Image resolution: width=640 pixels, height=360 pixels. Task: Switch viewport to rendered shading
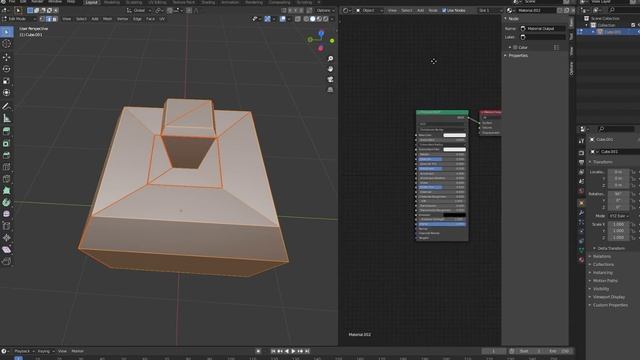pyautogui.click(x=326, y=19)
